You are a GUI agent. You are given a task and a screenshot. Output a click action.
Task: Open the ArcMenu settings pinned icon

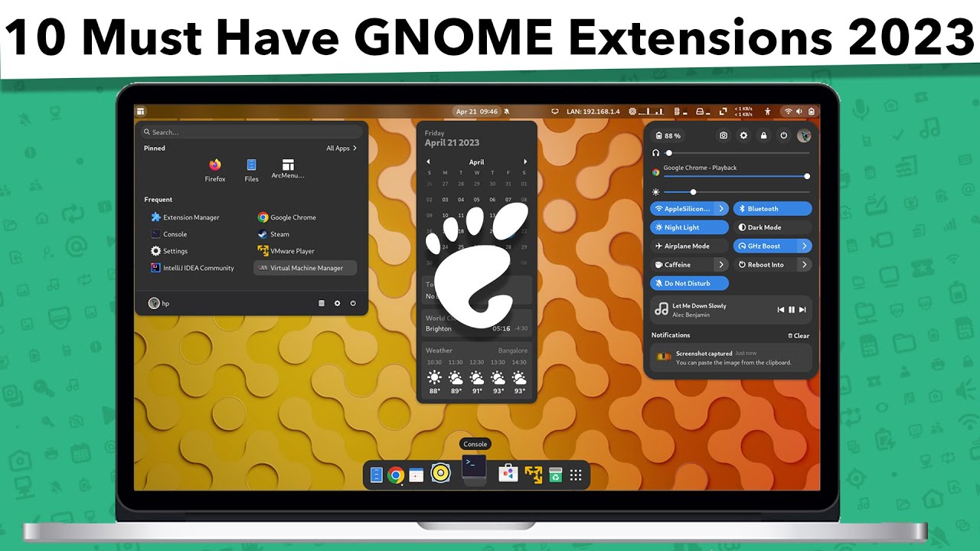(288, 169)
